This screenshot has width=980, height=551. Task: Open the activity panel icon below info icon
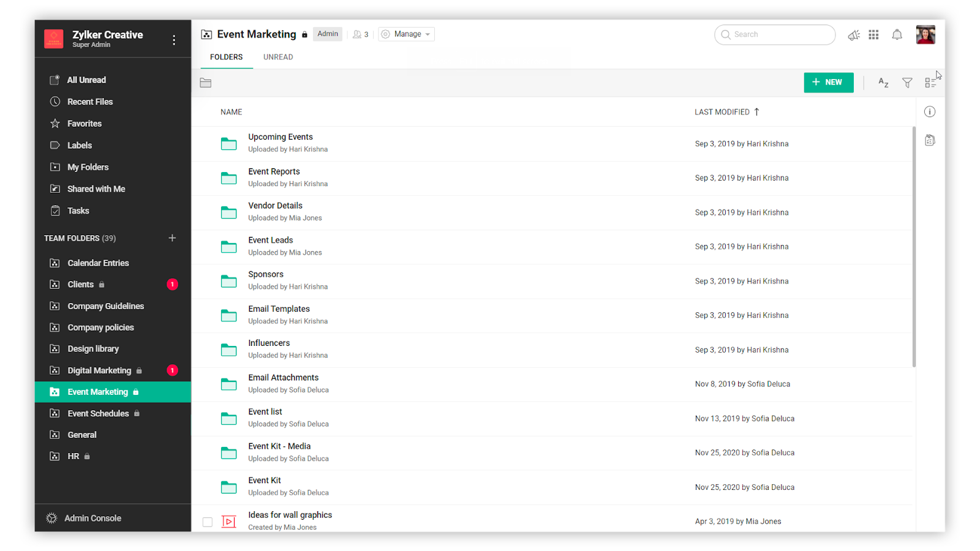pos(929,140)
